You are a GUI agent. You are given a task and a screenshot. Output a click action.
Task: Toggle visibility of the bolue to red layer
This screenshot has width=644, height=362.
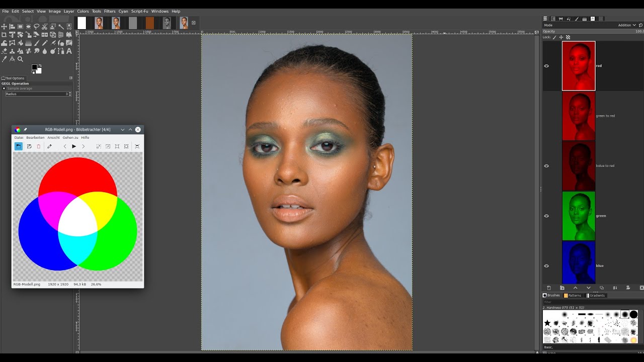coord(546,166)
